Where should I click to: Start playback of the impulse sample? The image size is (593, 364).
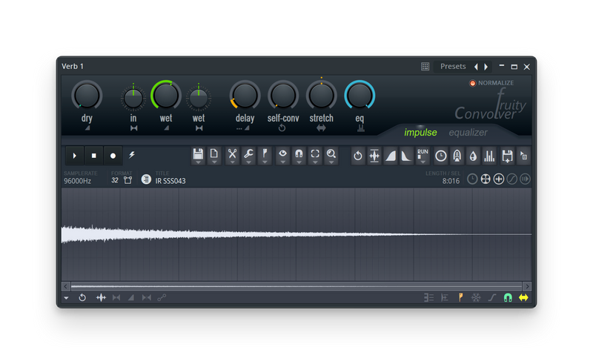[x=75, y=156]
